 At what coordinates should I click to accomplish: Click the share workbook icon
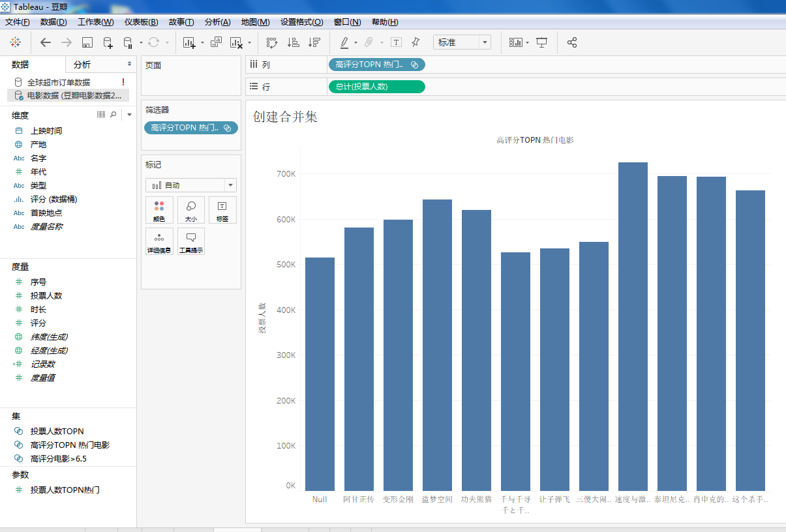[x=572, y=42]
